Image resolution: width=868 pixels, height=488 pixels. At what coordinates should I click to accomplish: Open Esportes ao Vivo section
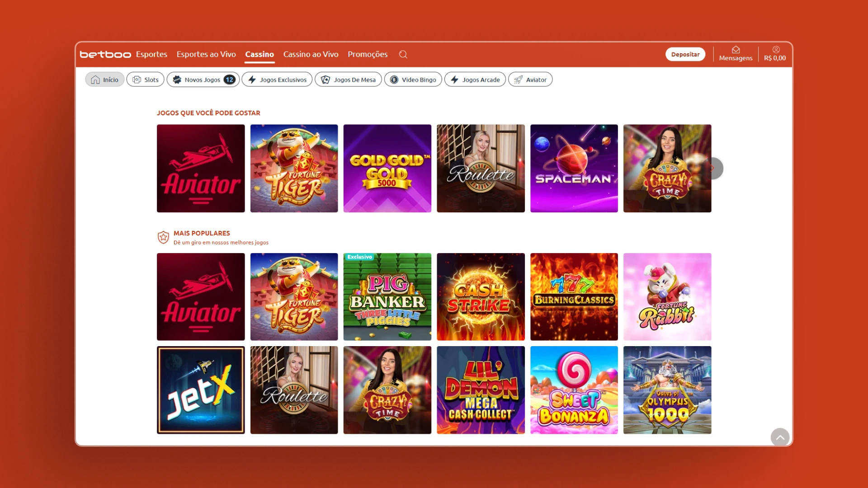tap(206, 54)
